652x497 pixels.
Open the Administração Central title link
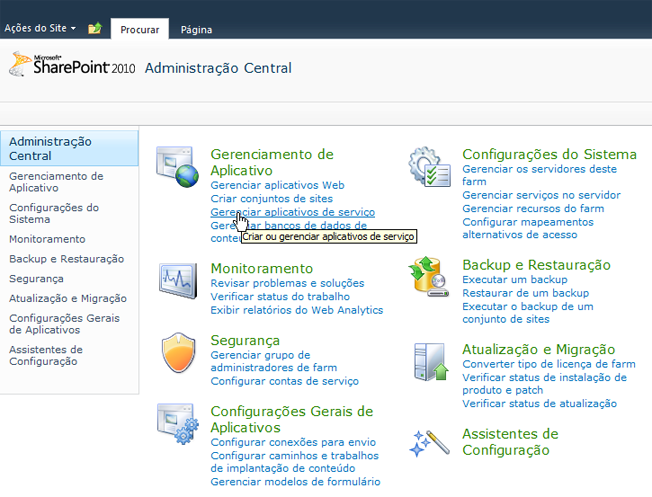click(218, 68)
